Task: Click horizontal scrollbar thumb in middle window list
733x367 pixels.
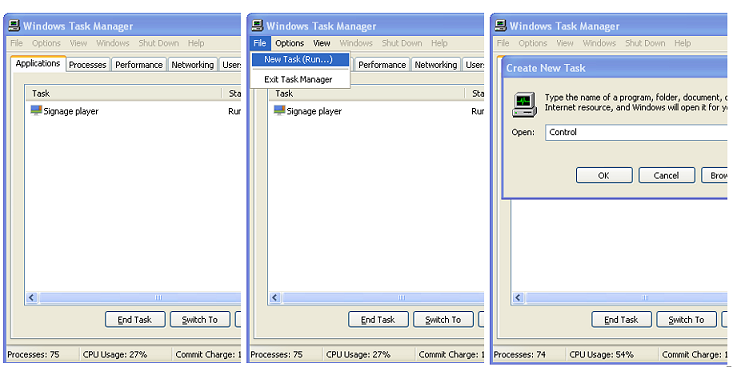Action: coord(383,297)
